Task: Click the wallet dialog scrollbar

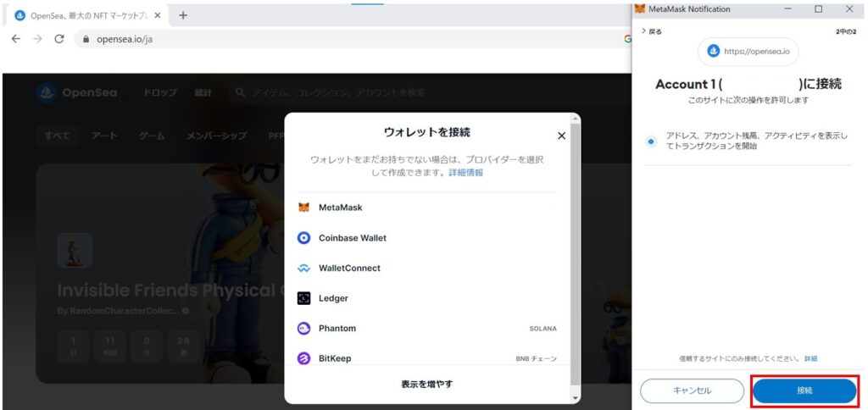Action: coord(576,254)
